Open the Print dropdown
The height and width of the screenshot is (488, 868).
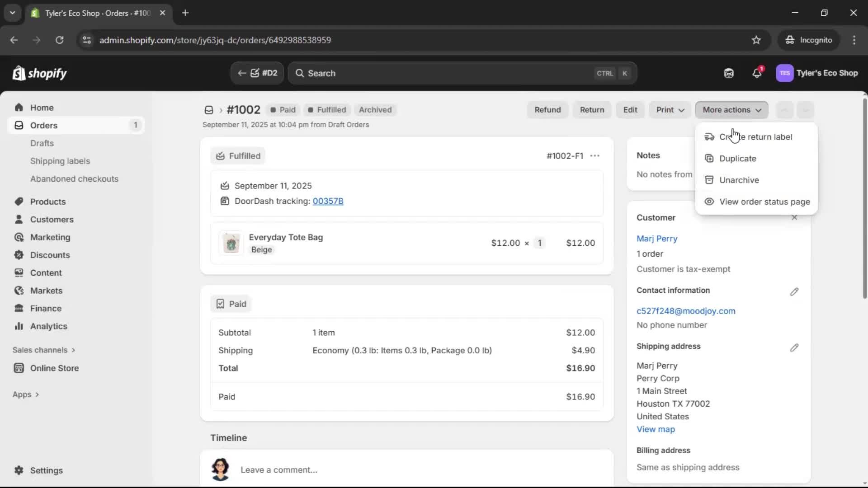[669, 110]
